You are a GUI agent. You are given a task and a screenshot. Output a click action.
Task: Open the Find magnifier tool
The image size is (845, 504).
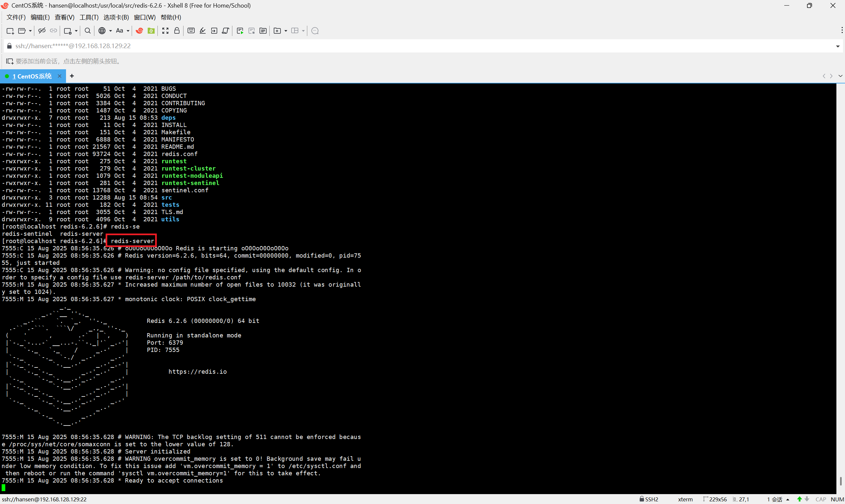tap(88, 31)
